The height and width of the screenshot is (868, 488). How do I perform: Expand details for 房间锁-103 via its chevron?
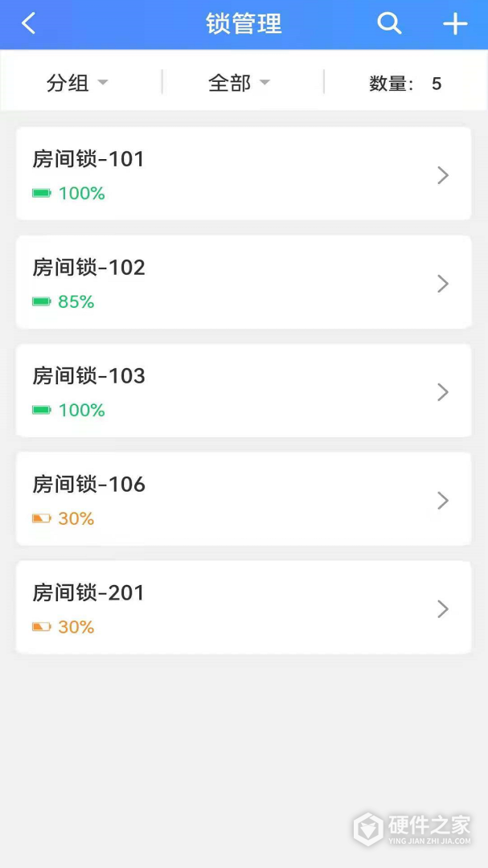click(x=443, y=391)
